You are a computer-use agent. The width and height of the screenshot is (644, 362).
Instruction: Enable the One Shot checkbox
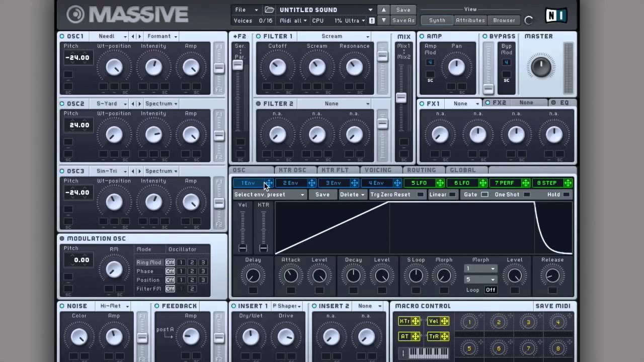(527, 195)
